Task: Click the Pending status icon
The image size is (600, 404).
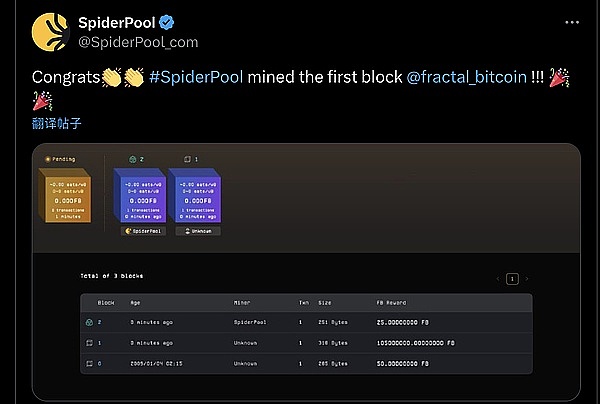Action: point(48,159)
